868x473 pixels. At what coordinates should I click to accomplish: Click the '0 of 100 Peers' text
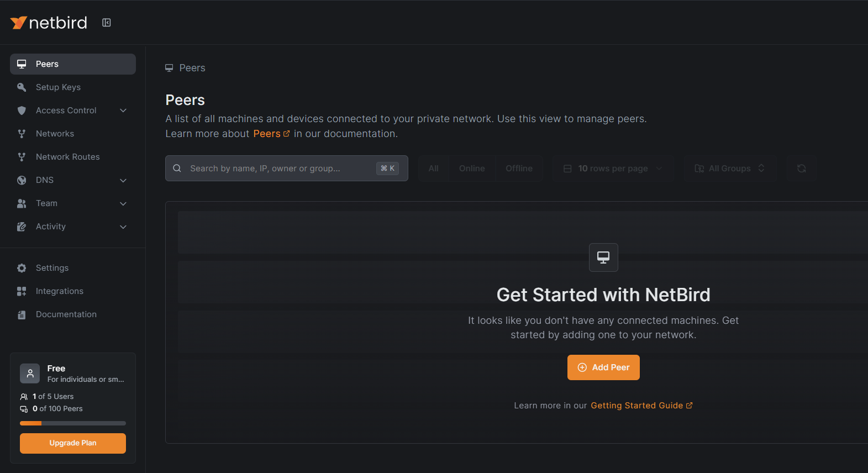pyautogui.click(x=57, y=409)
